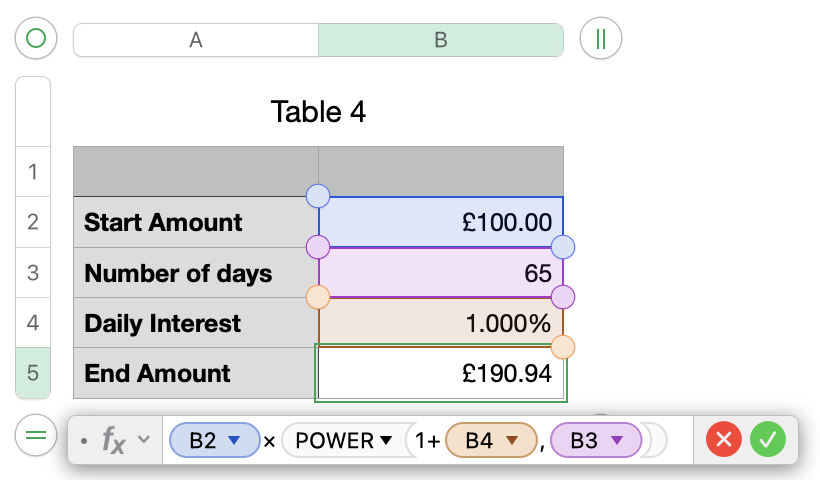Select column A header
Screen dimensions: 820x480
pyautogui.click(x=196, y=40)
